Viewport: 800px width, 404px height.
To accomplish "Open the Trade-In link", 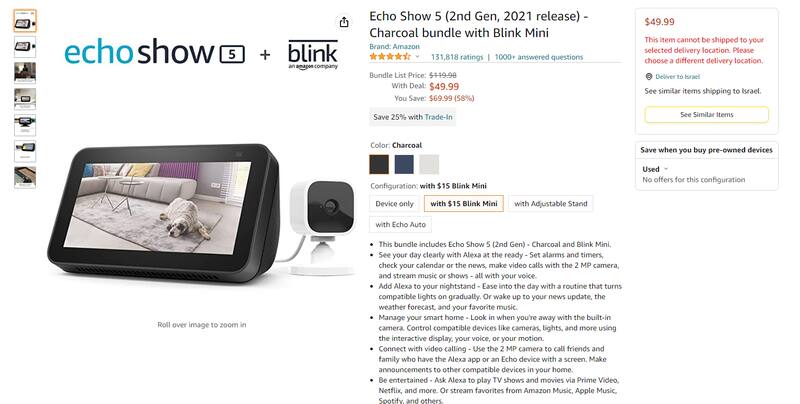I will pyautogui.click(x=438, y=117).
